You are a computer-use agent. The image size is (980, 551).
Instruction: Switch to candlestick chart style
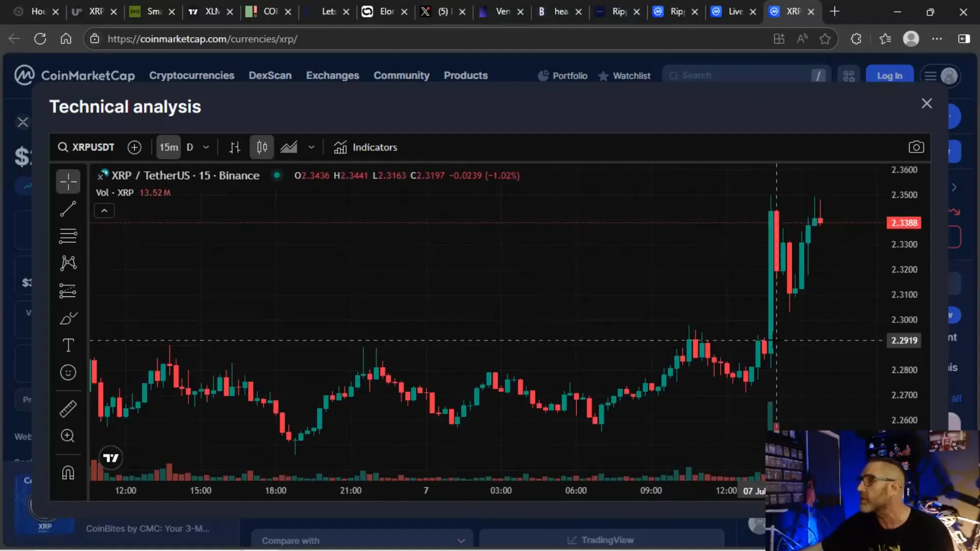(262, 147)
